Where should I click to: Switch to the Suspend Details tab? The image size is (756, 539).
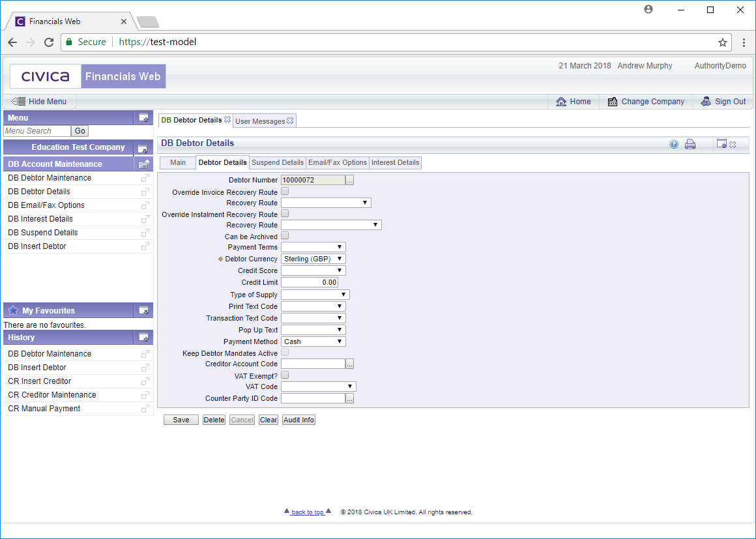pyautogui.click(x=278, y=162)
